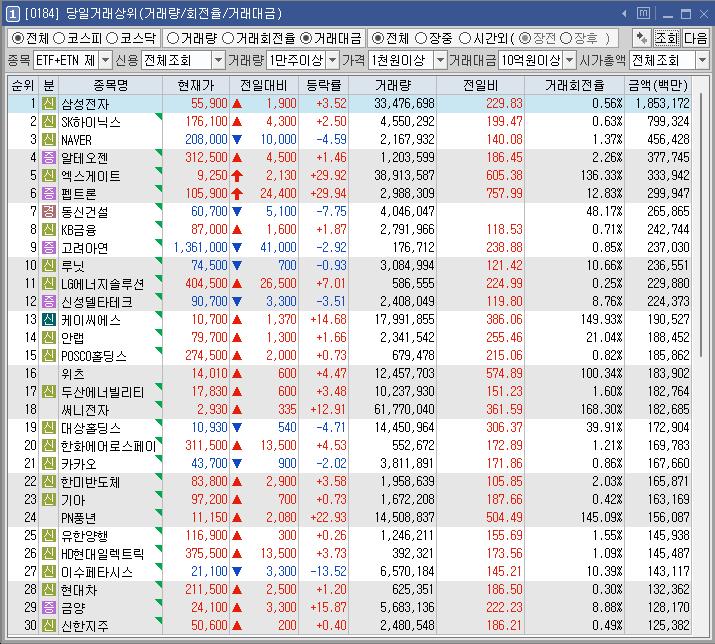The width and height of the screenshot is (715, 644).
Task: Click the green corner marker on 유한양행 row
Action: (159, 530)
